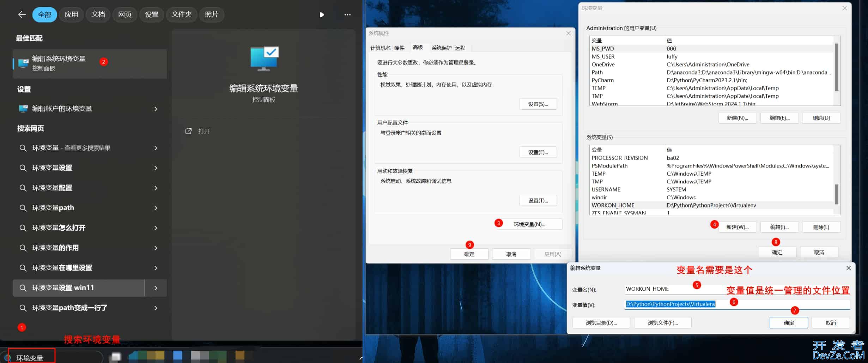Click 取消 in the 系统属性 dialog
The width and height of the screenshot is (868, 363).
coord(511,254)
